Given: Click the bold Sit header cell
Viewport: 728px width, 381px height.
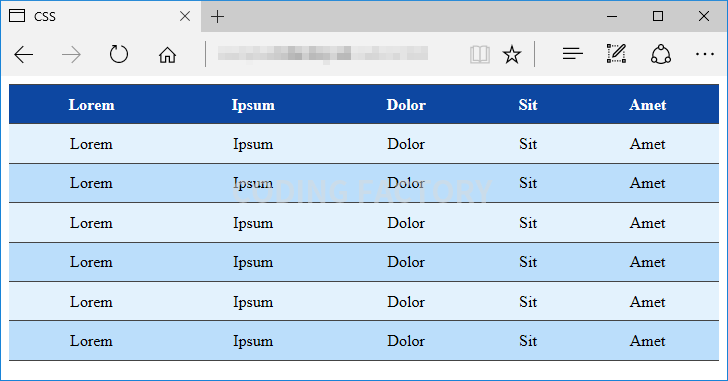Looking at the screenshot, I should point(528,105).
